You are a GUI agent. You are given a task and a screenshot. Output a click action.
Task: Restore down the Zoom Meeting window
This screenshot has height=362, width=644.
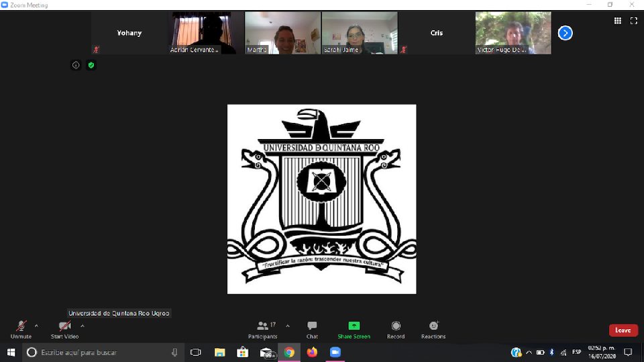pos(610,5)
